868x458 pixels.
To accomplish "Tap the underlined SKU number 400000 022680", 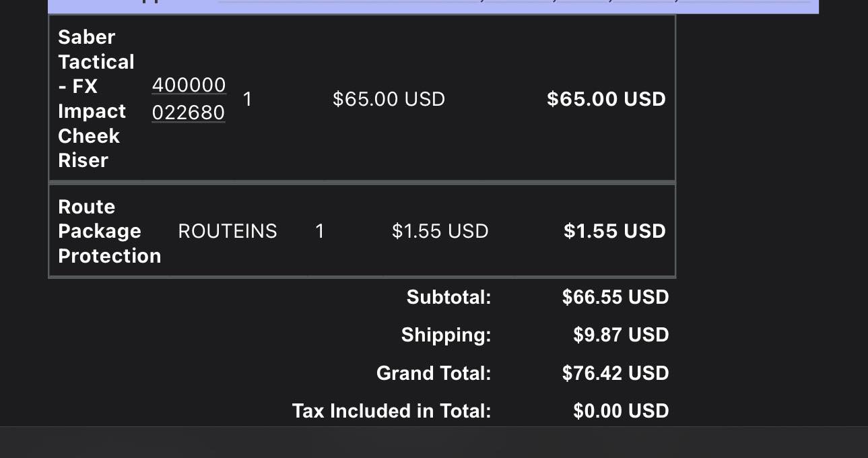I will [189, 98].
